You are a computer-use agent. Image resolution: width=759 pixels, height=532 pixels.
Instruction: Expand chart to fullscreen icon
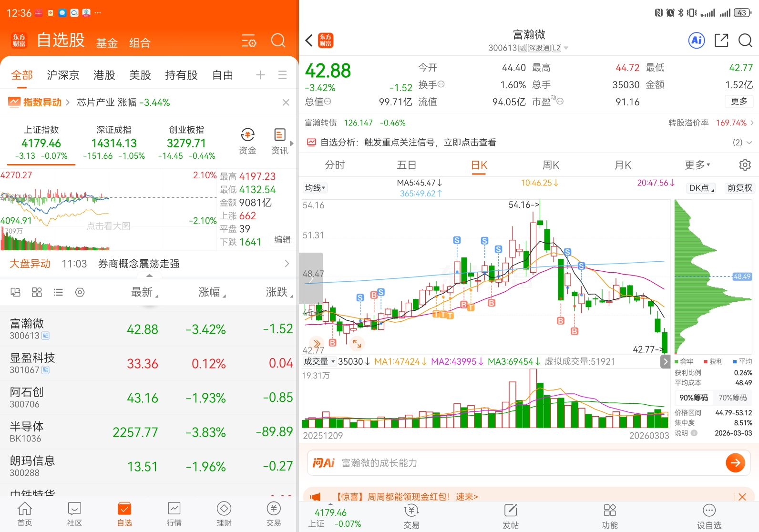pos(357,343)
